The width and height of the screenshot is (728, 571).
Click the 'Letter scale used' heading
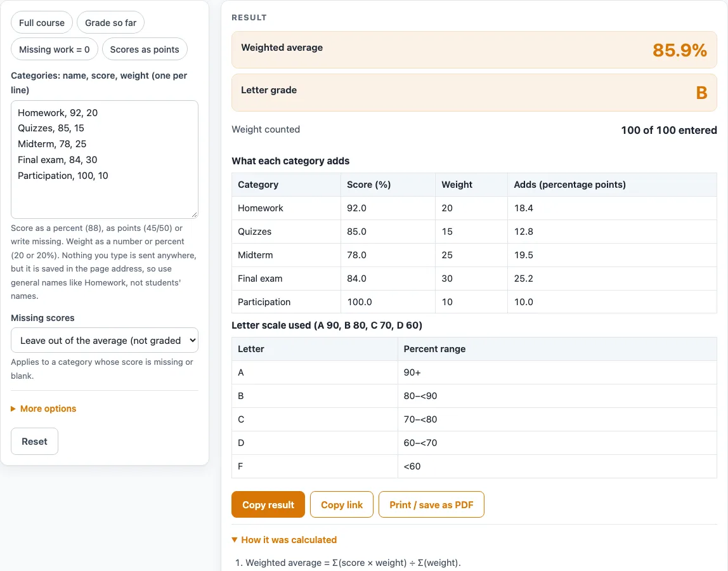click(327, 325)
